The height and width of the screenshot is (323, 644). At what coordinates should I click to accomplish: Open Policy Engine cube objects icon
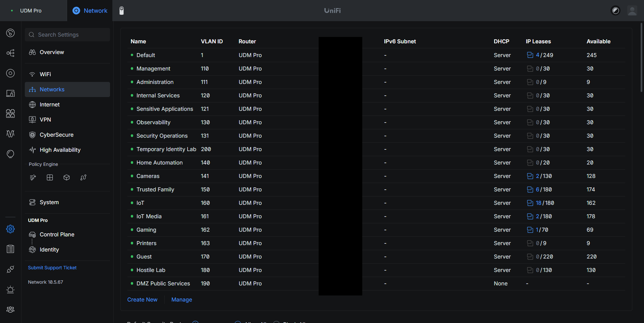pos(66,178)
